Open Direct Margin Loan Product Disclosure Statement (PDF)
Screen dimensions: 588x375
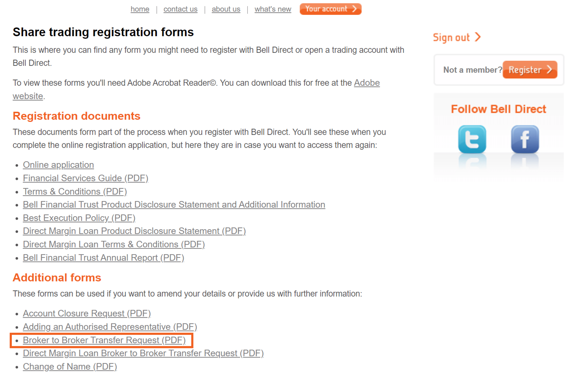[134, 231]
